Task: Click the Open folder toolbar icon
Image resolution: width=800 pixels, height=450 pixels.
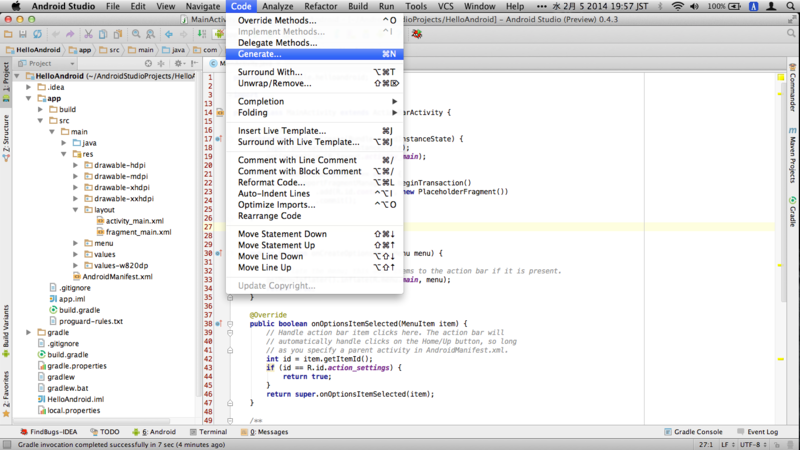Action: pos(8,34)
